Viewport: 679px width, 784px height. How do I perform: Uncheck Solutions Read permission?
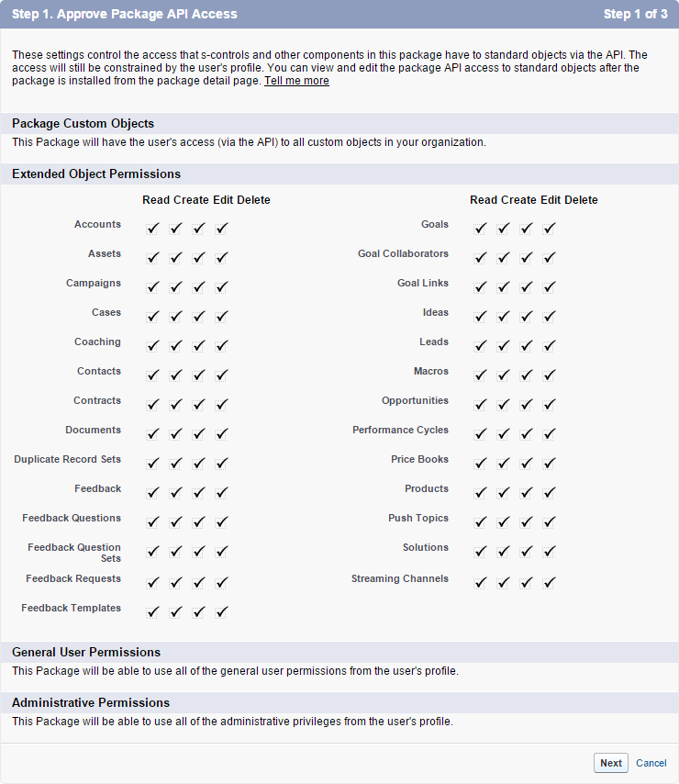click(x=481, y=552)
